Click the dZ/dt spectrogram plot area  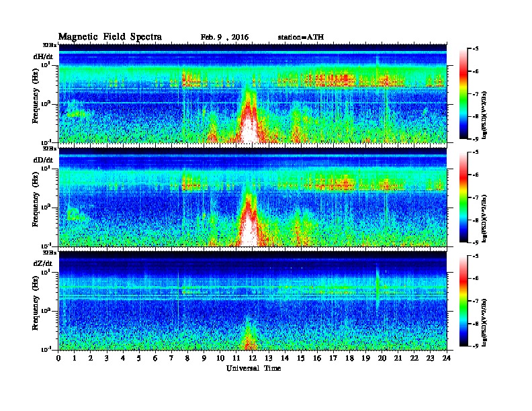[253, 301]
